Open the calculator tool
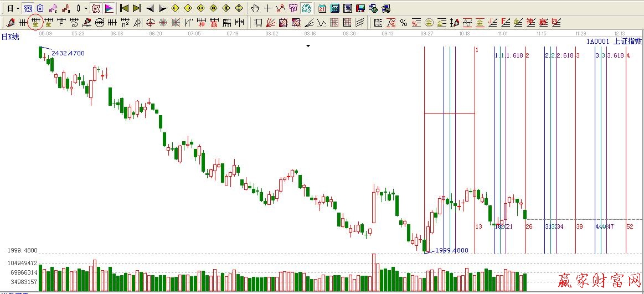The width and height of the screenshot is (644, 294). coord(335,8)
